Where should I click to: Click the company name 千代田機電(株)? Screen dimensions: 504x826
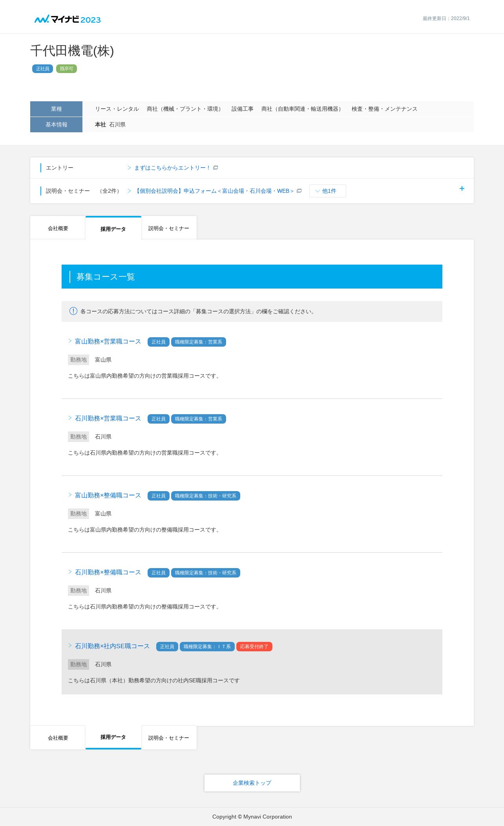coord(72,51)
